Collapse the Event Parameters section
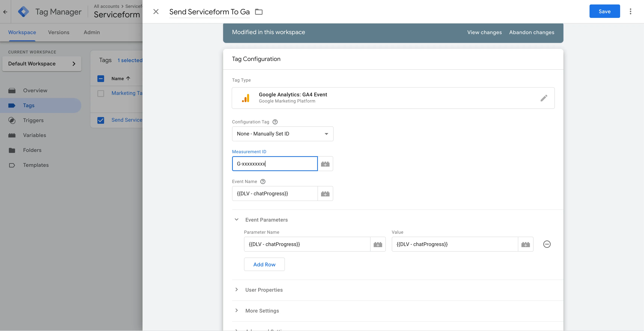Viewport: 644px width, 331px height. pos(236,220)
